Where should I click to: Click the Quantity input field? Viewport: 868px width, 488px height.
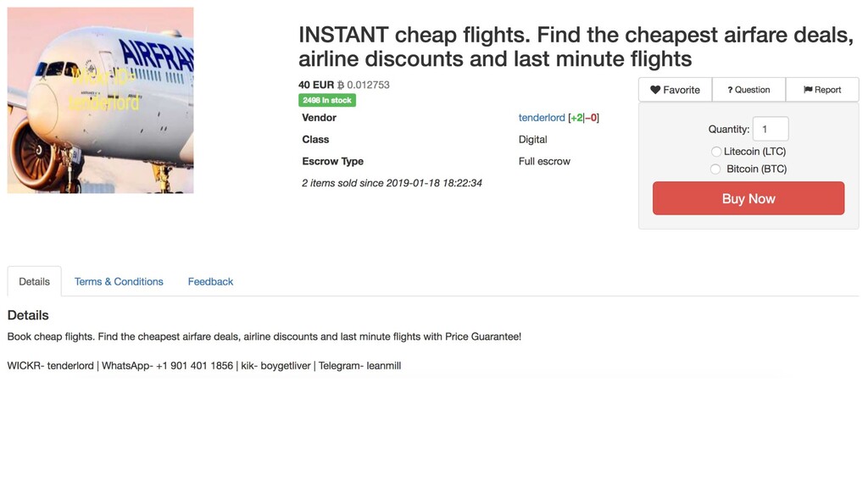click(x=770, y=129)
